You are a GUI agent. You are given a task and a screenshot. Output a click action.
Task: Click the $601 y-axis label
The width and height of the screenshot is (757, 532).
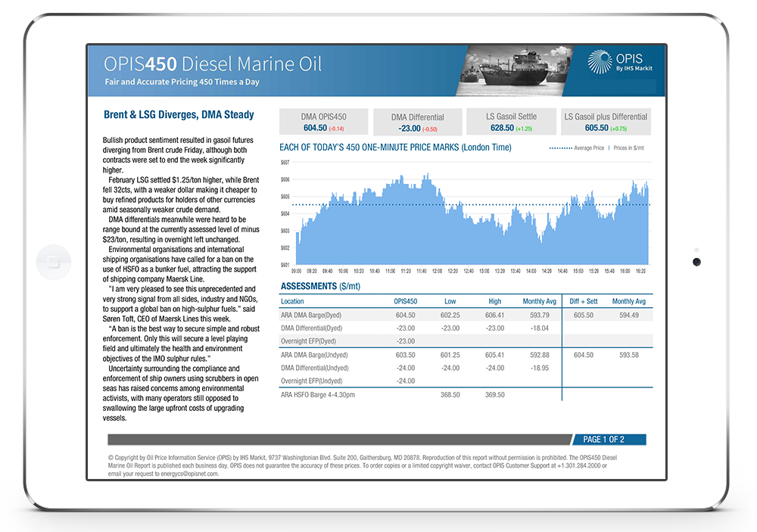[285, 265]
